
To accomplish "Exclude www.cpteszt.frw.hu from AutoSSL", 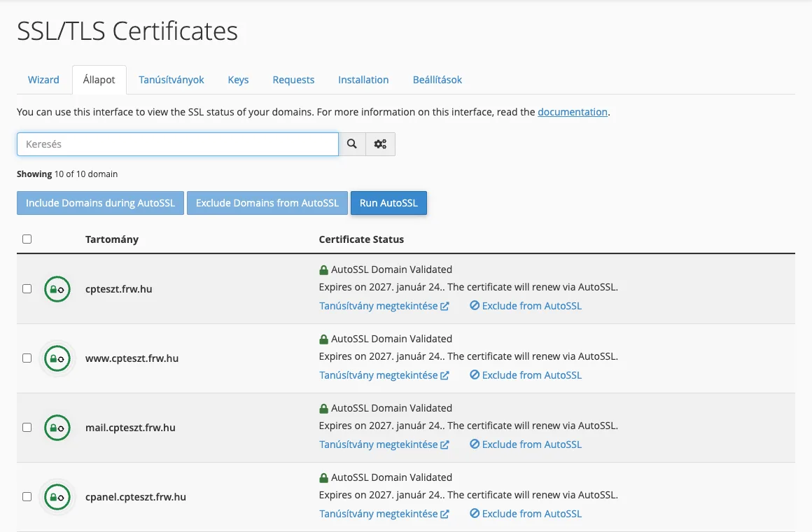I will [x=526, y=376].
